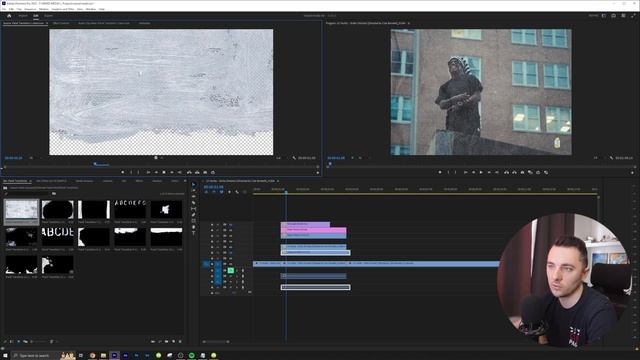Switch to the Effects panel tab
The image size is (640, 360).
point(139,181)
